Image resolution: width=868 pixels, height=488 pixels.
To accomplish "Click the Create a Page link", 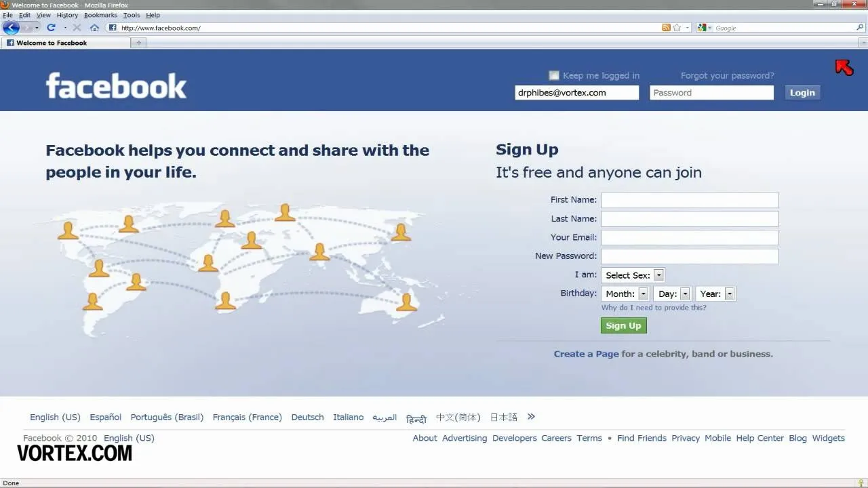I will point(586,354).
